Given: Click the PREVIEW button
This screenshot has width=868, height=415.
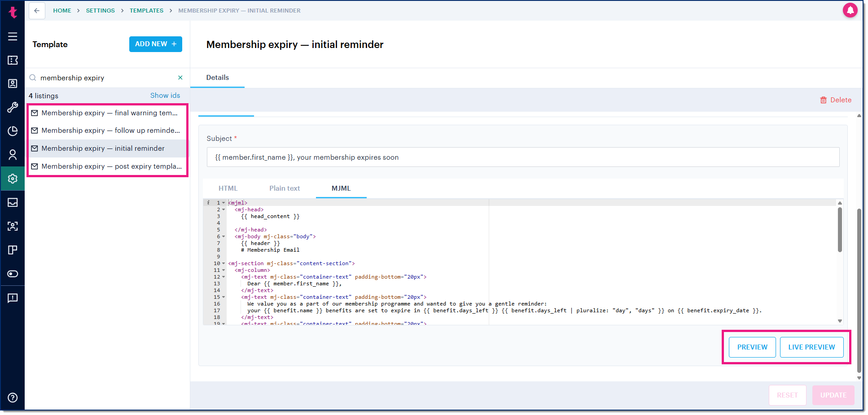Looking at the screenshot, I should tap(752, 347).
